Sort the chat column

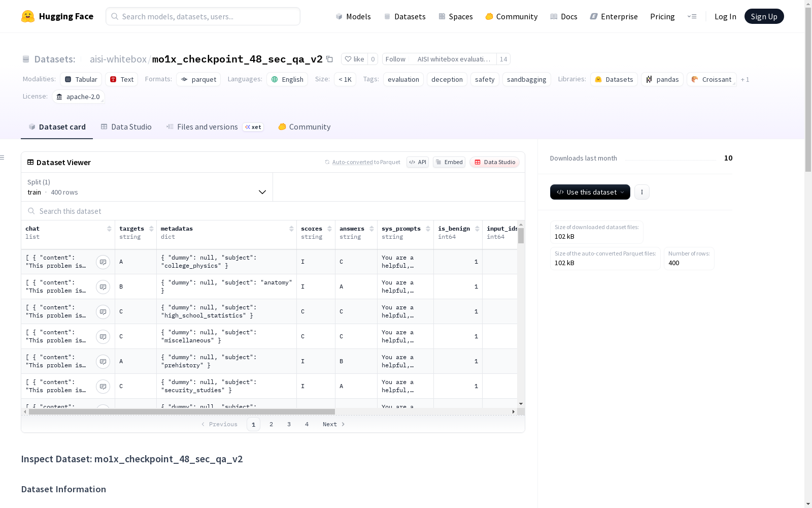(x=109, y=229)
